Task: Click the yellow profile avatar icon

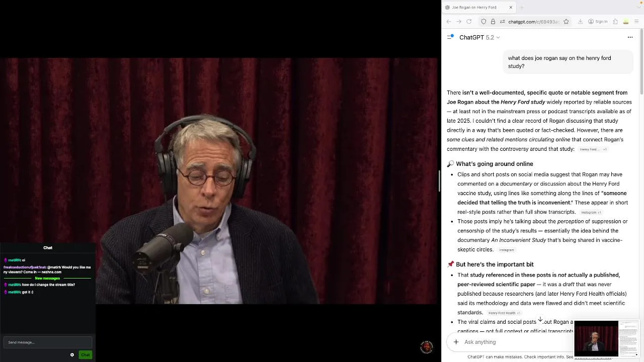Action: (626, 22)
